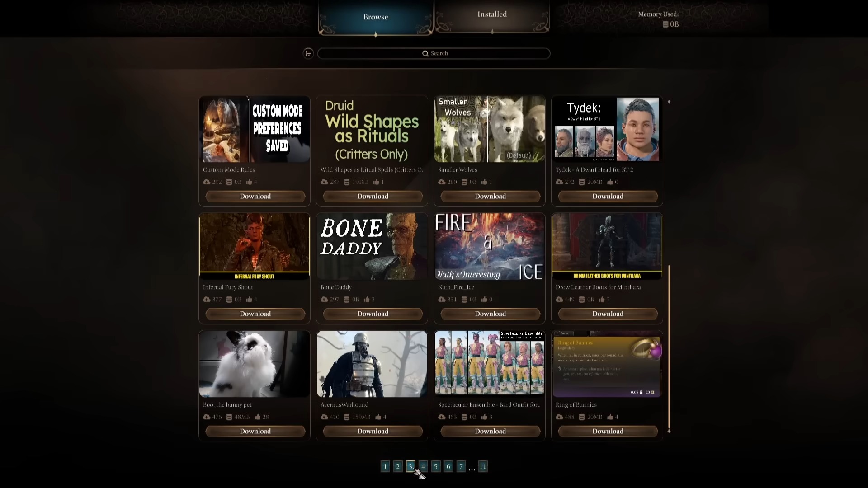The height and width of the screenshot is (488, 868).
Task: Click the filter/sort icon for mods
Action: click(x=309, y=53)
